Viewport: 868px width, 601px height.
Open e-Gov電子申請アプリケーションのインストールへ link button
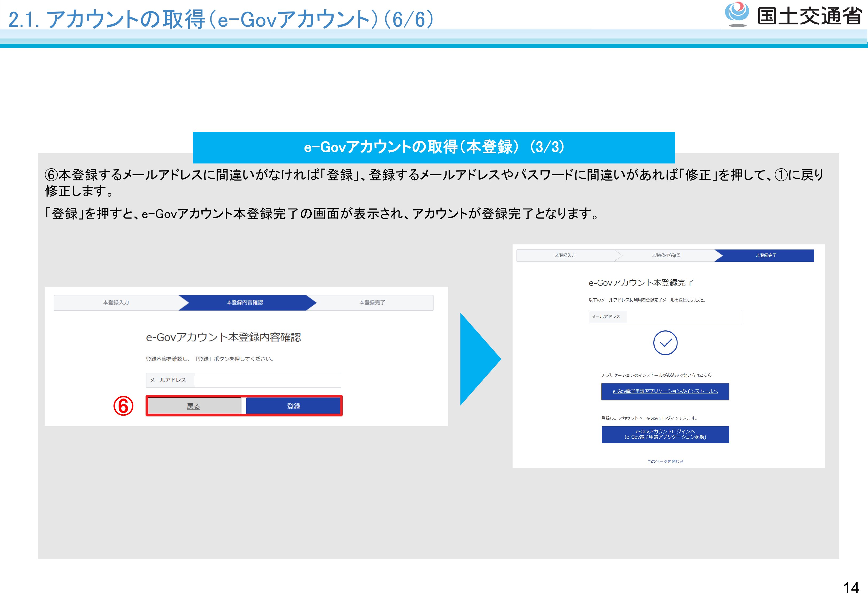tap(665, 391)
